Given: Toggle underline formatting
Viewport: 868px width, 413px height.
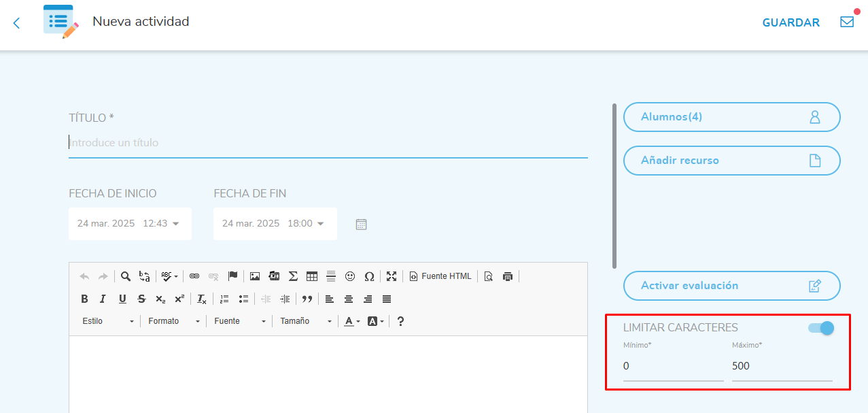Looking at the screenshot, I should 122,299.
